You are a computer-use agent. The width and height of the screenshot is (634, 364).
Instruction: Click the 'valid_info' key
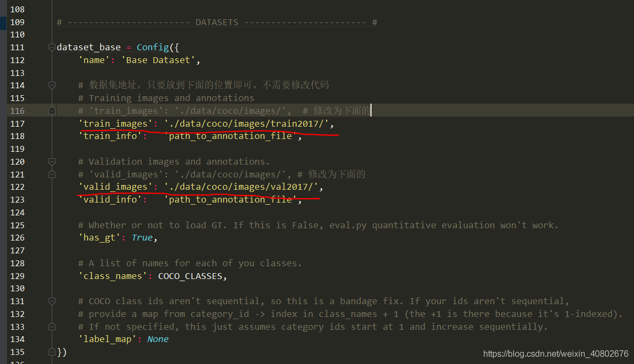(x=110, y=199)
